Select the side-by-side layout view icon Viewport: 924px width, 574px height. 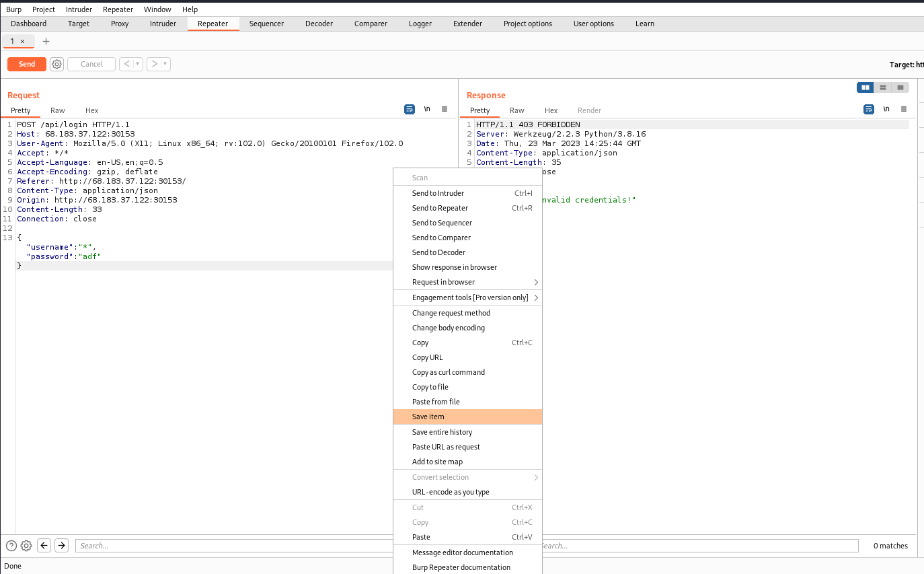click(865, 87)
